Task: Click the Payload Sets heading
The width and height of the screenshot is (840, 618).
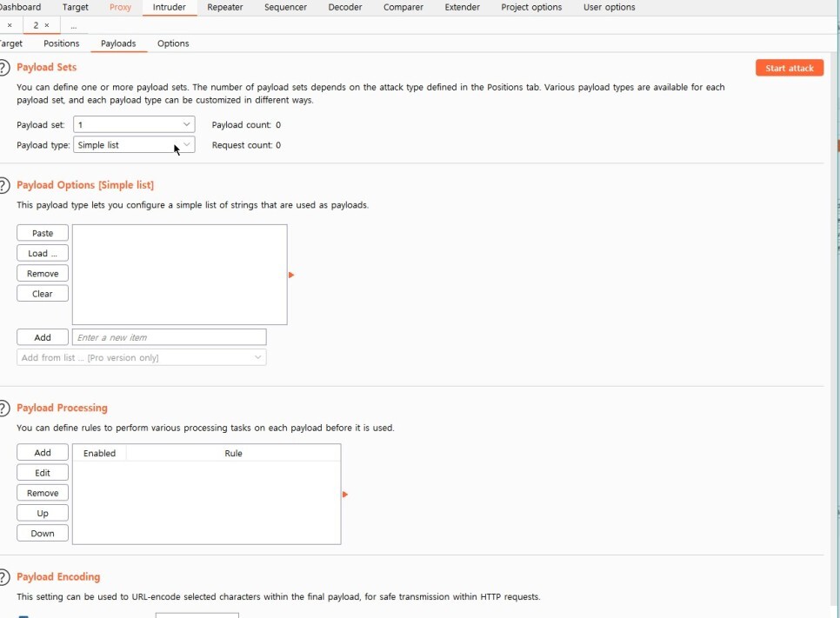Action: [x=47, y=68]
